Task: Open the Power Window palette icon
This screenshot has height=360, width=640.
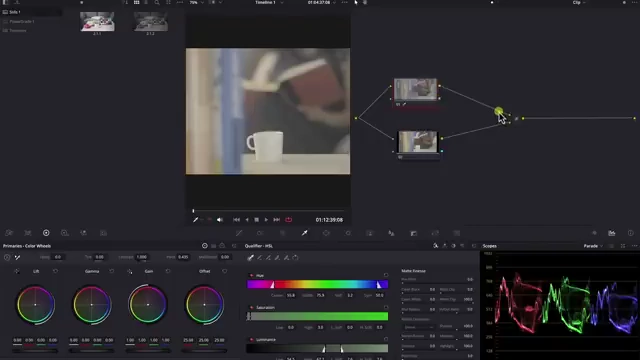Action: pyautogui.click(x=326, y=233)
